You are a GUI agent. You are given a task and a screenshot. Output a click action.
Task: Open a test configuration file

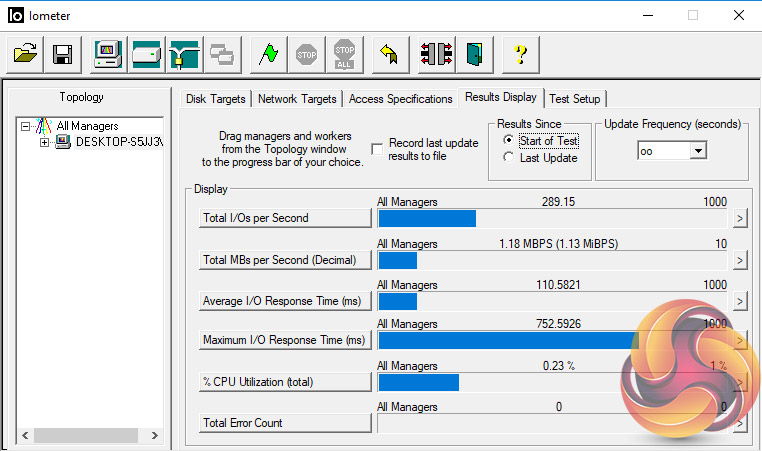pyautogui.click(x=25, y=54)
